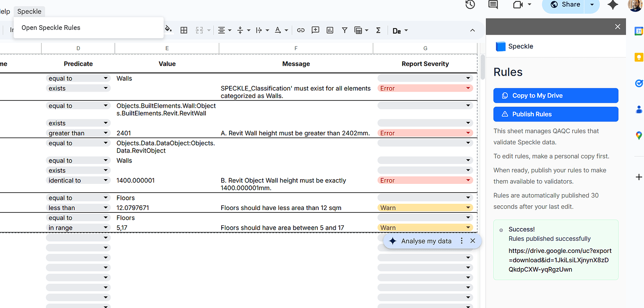Open the horizontal align menu
The image size is (644, 308).
224,30
